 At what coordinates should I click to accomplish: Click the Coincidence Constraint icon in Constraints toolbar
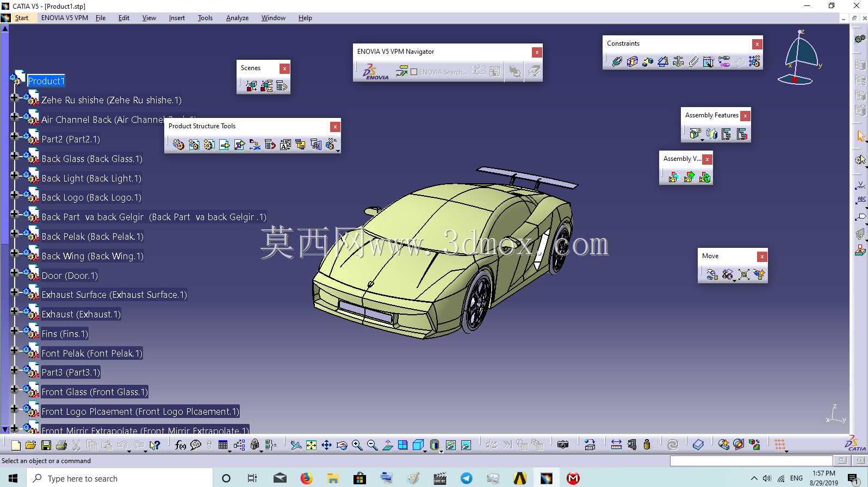pyautogui.click(x=617, y=61)
